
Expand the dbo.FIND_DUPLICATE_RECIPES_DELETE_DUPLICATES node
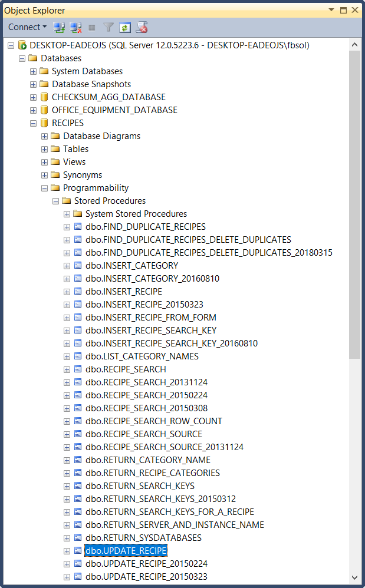67,240
